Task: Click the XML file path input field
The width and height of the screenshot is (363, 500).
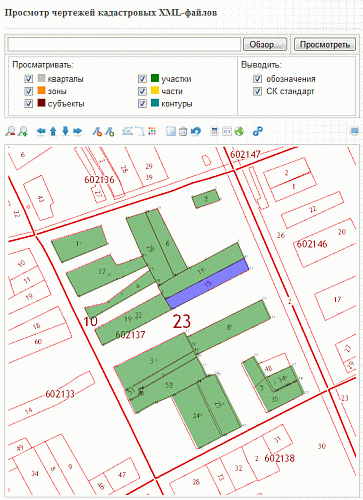Action: coord(124,44)
